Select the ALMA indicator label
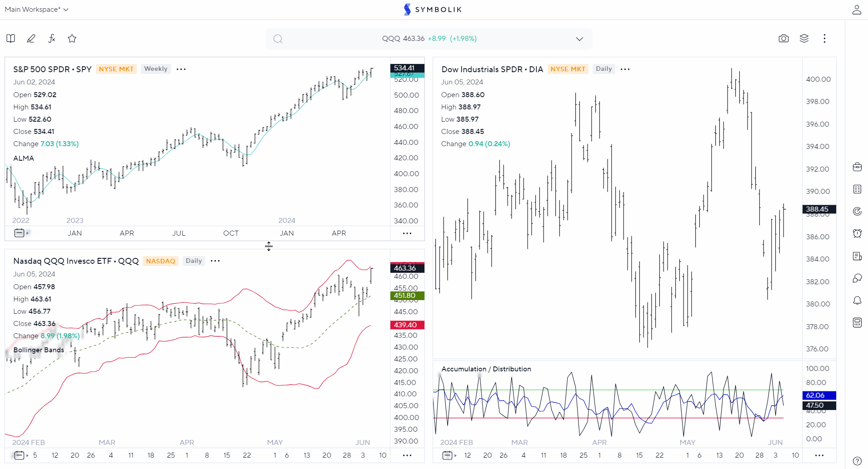 tap(24, 158)
